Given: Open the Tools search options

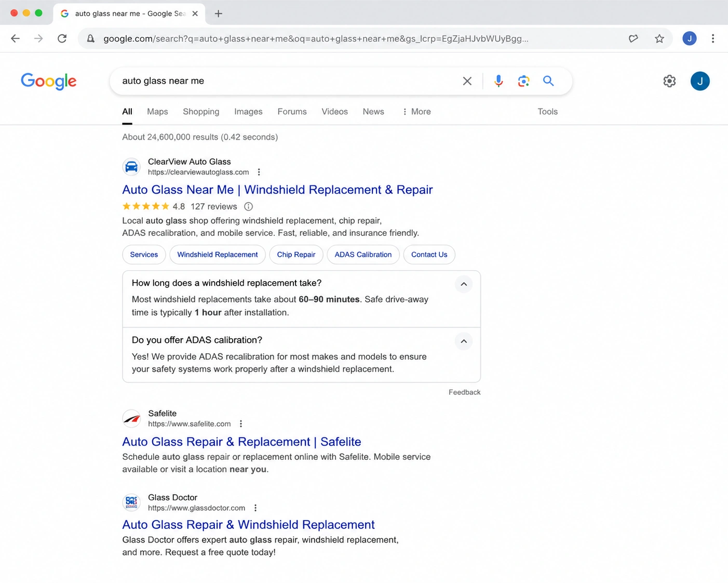Looking at the screenshot, I should point(547,112).
